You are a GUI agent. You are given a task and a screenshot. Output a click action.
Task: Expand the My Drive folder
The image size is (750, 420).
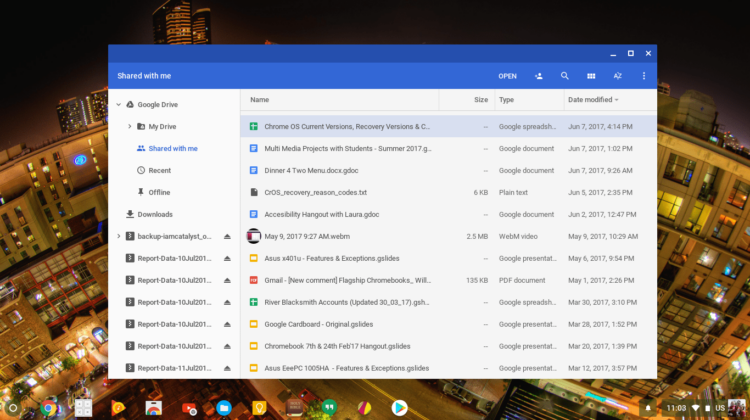point(130,126)
